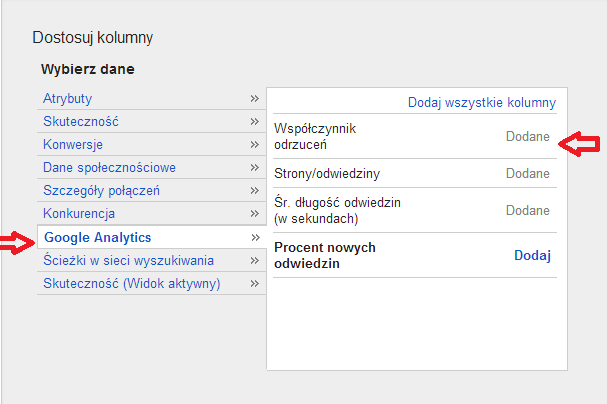Open the Konwersje category
The image size is (607, 404).
tap(74, 144)
